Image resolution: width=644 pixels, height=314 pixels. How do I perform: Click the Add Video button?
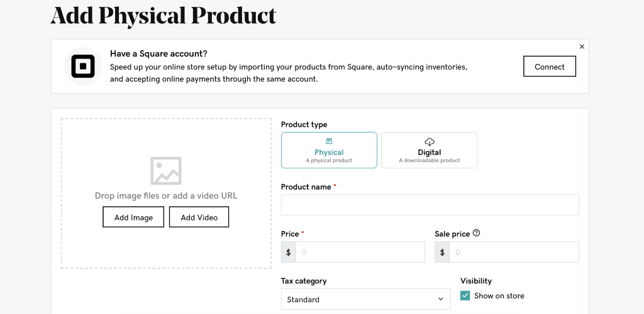tap(199, 217)
